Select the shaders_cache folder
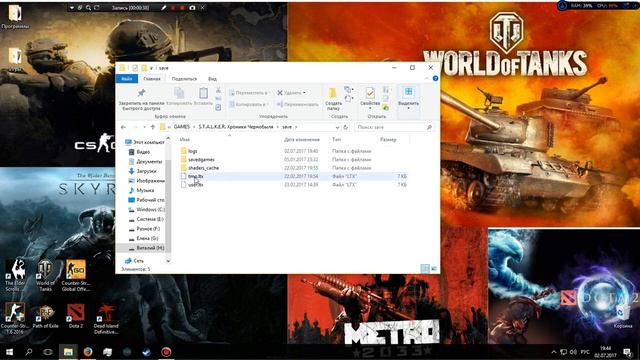This screenshot has width=640, height=360. coord(203,168)
